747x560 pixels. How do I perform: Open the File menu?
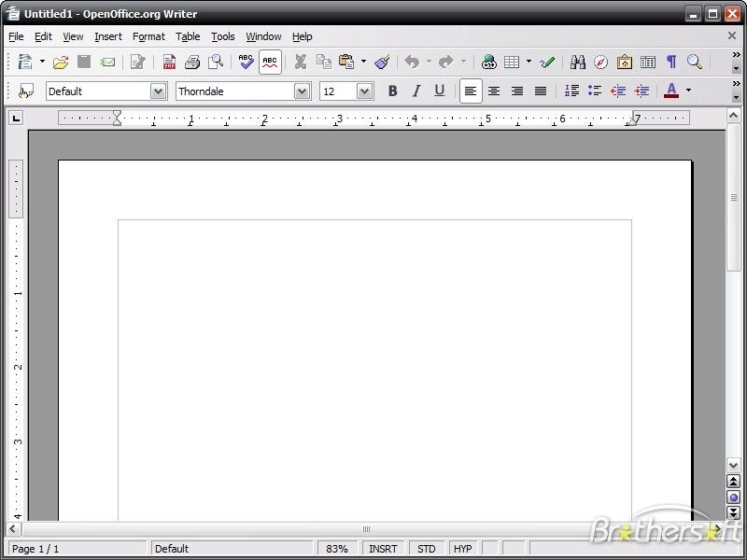coord(16,36)
